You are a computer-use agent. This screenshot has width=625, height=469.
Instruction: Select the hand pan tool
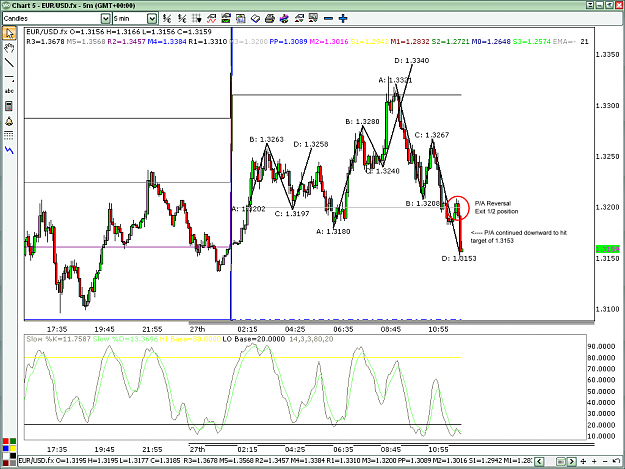[x=9, y=48]
